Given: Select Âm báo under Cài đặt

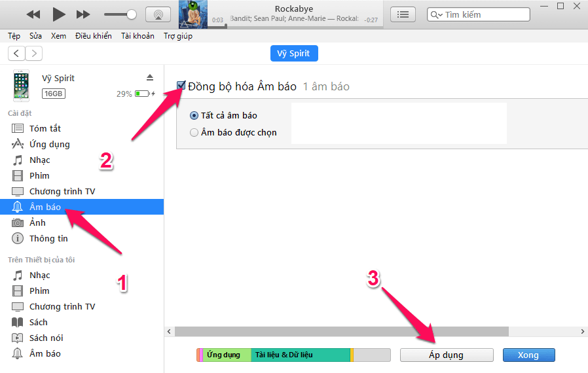Looking at the screenshot, I should pyautogui.click(x=82, y=207).
